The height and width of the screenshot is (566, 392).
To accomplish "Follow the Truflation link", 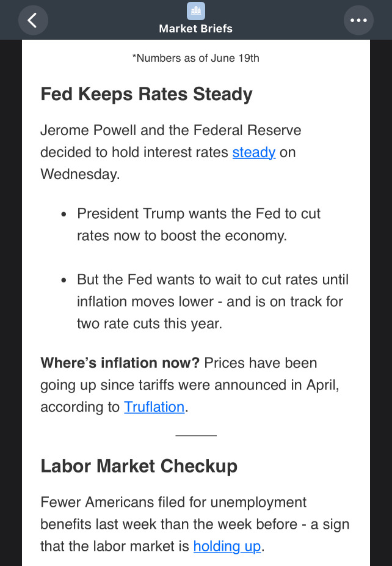I will point(154,407).
